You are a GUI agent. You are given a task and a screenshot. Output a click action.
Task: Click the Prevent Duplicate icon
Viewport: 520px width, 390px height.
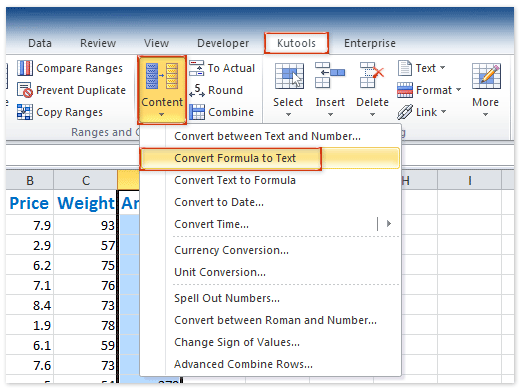click(25, 90)
